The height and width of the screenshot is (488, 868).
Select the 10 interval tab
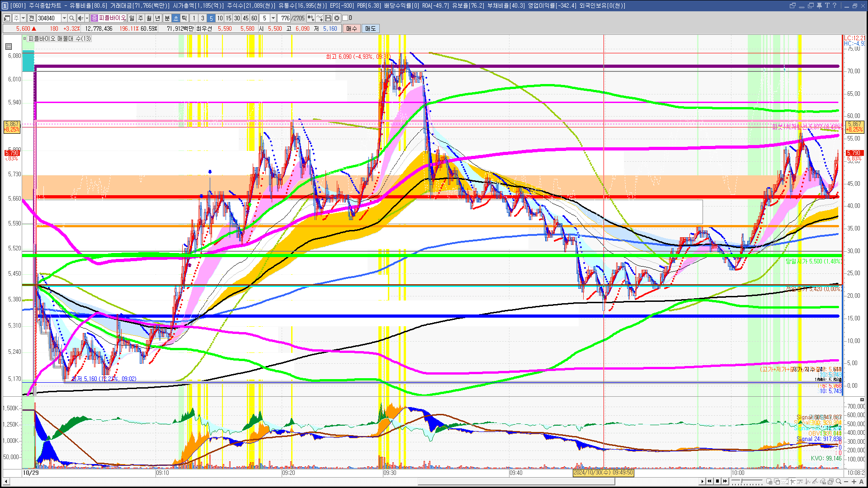220,18
